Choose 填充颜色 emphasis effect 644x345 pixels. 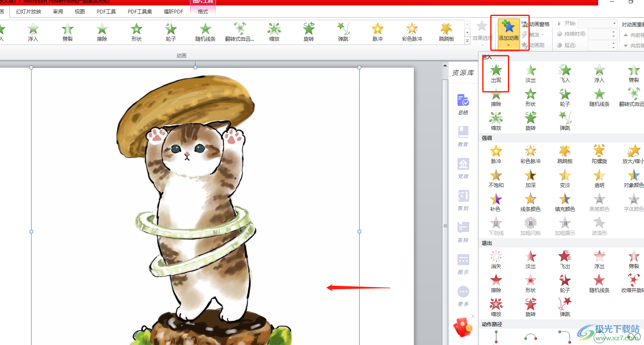(565, 202)
